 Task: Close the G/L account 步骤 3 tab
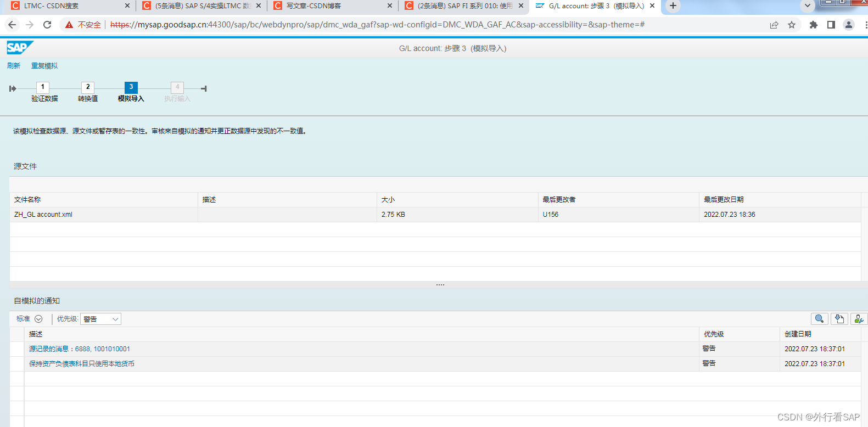(652, 6)
